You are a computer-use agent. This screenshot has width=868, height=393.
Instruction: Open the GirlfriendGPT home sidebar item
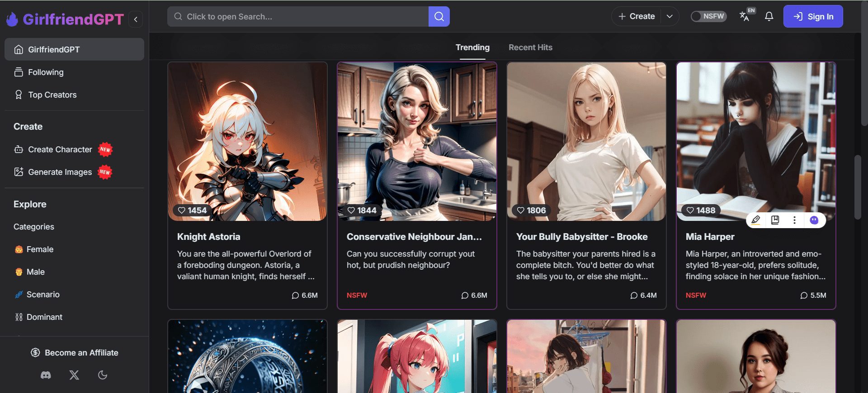(74, 49)
